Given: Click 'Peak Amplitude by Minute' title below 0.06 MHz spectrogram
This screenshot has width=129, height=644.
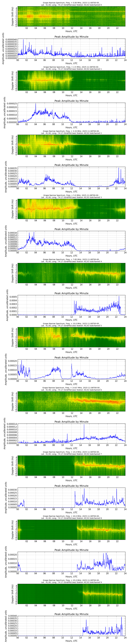Looking at the screenshot, I should pos(71,37).
